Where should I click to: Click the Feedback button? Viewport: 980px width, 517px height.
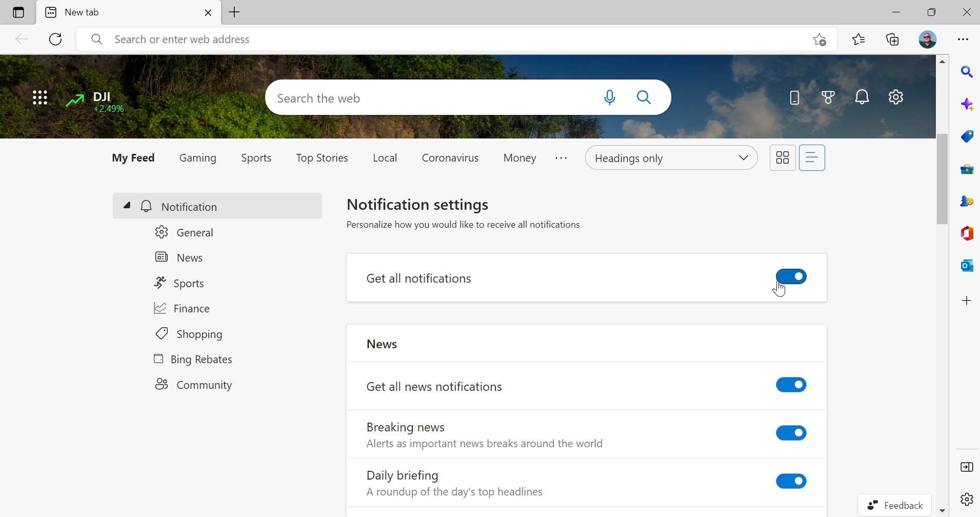pos(895,505)
